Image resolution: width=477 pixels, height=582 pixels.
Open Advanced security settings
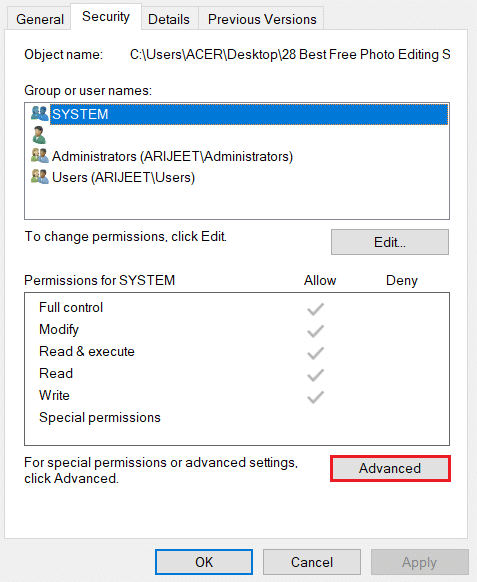(x=390, y=468)
